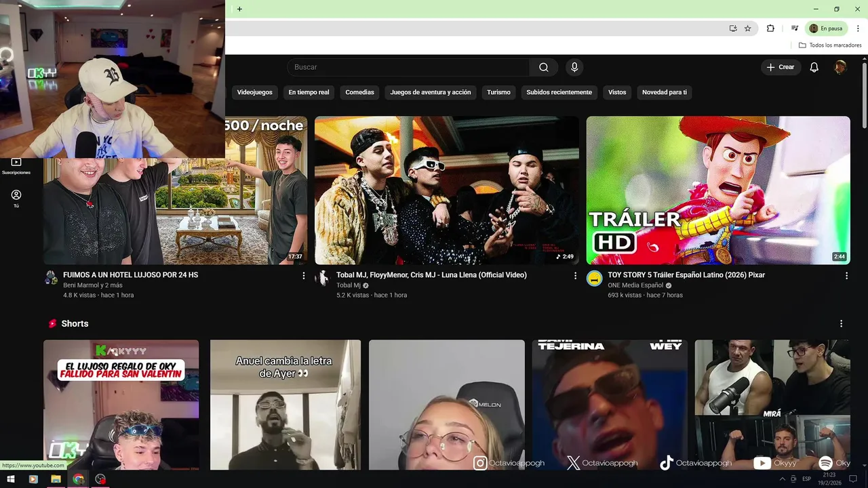The height and width of the screenshot is (488, 868).
Task: Open the short with the Melon chair
Action: [x=447, y=405]
